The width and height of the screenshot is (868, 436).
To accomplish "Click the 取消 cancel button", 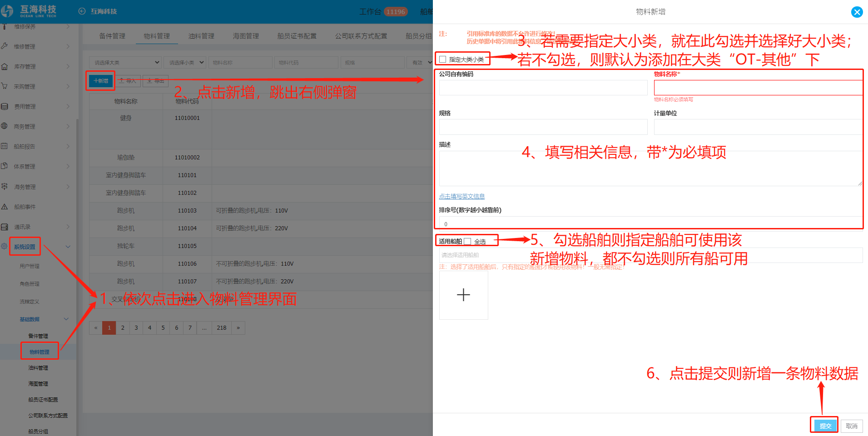I will point(852,426).
